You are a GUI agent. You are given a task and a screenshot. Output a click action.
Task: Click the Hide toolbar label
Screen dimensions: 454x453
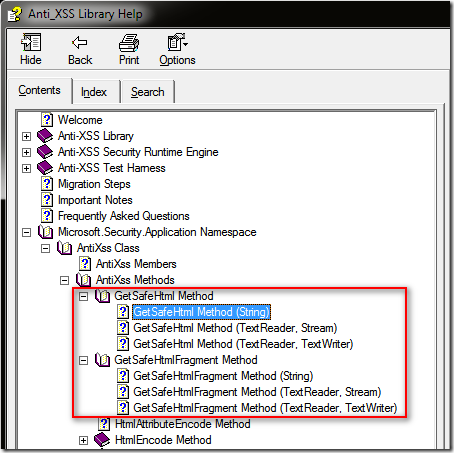31,60
